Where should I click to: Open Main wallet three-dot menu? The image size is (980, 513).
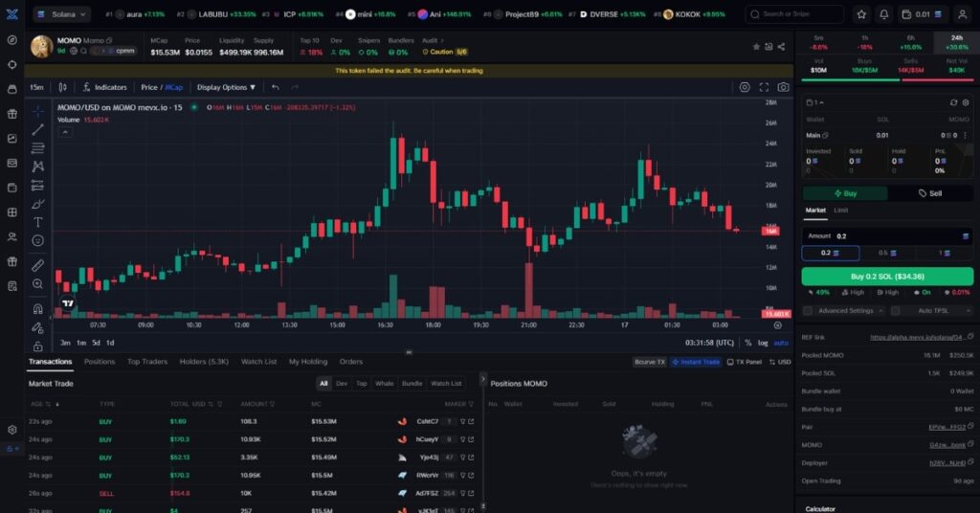[x=965, y=135]
